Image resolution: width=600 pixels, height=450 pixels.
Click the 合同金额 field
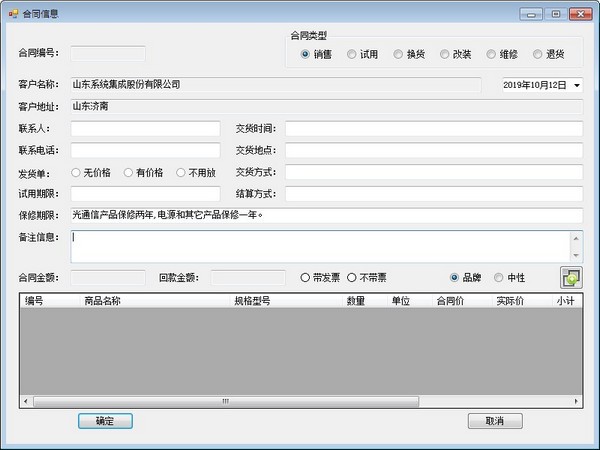[x=108, y=277]
